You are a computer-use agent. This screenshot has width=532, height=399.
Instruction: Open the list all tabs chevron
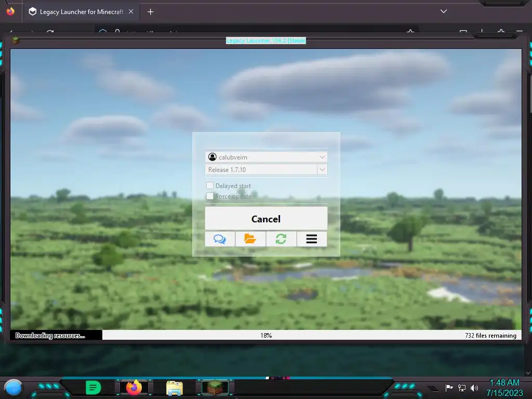(444, 11)
